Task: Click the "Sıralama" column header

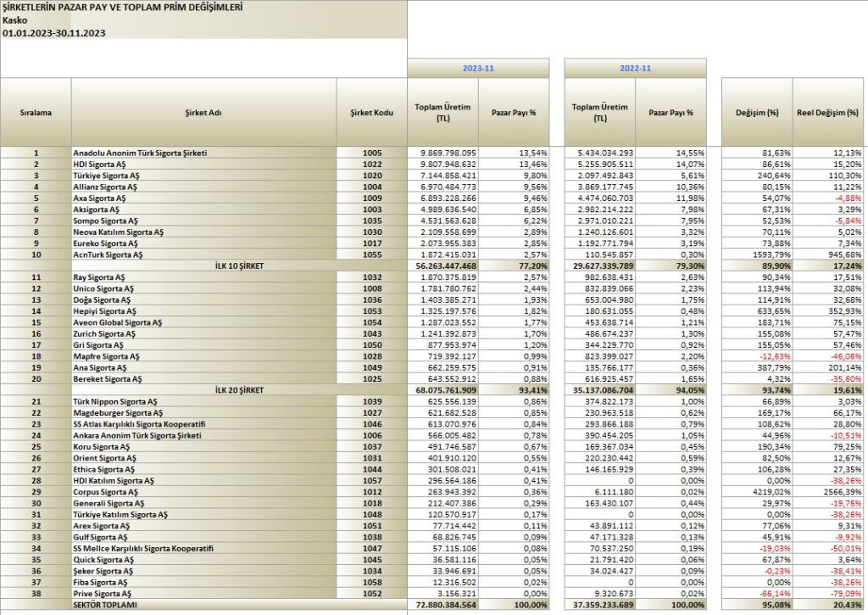Action: point(36,113)
